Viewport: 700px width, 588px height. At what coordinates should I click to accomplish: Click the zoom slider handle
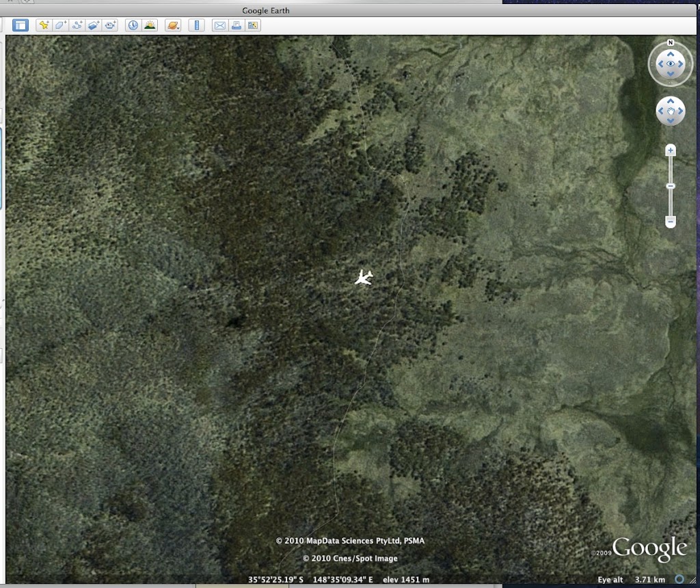coord(670,186)
